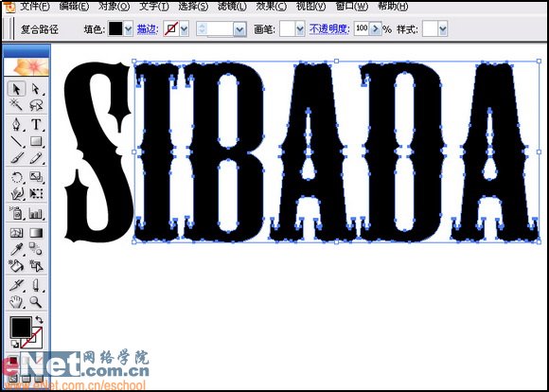Open the 描边 stroke panel link
549x392 pixels.
[x=147, y=29]
